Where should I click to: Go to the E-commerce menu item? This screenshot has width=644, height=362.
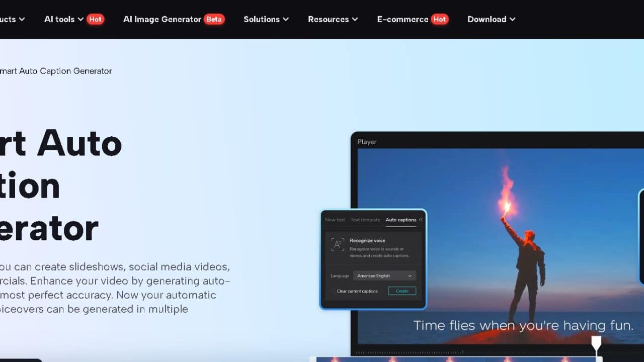tap(403, 19)
